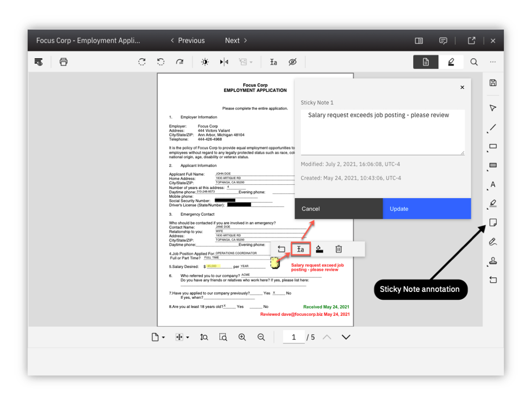532x405 pixels.
Task: Click the sticky note text area
Action: 382,132
